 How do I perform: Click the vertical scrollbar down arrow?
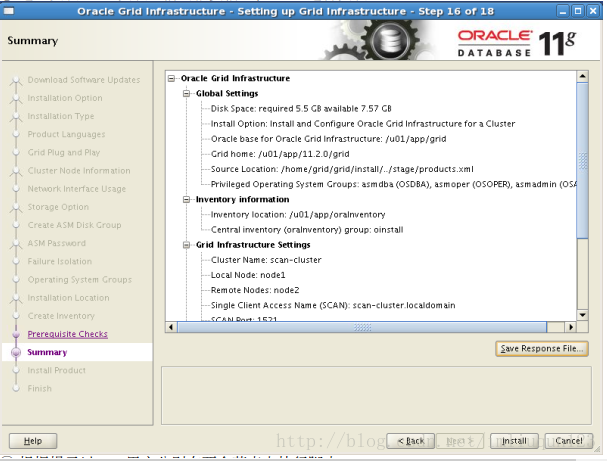click(x=582, y=315)
